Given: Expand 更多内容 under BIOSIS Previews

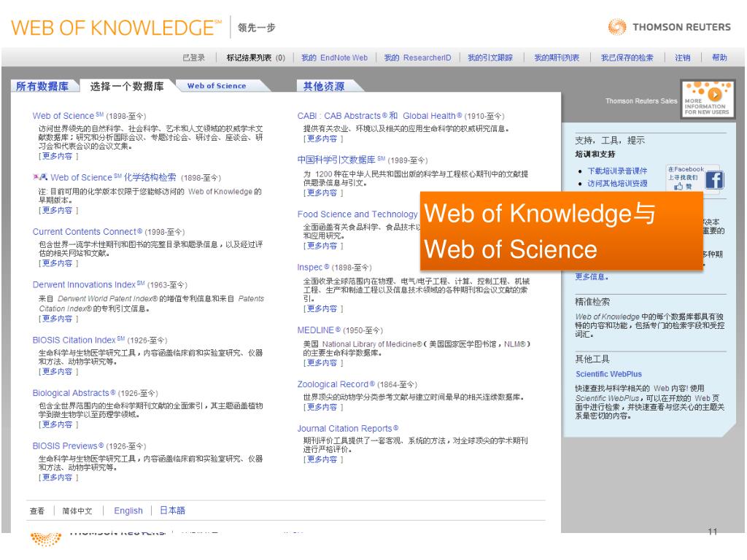Looking at the screenshot, I should tap(58, 478).
